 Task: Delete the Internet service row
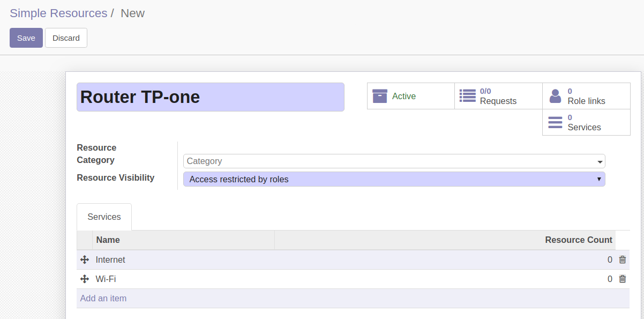point(622,259)
